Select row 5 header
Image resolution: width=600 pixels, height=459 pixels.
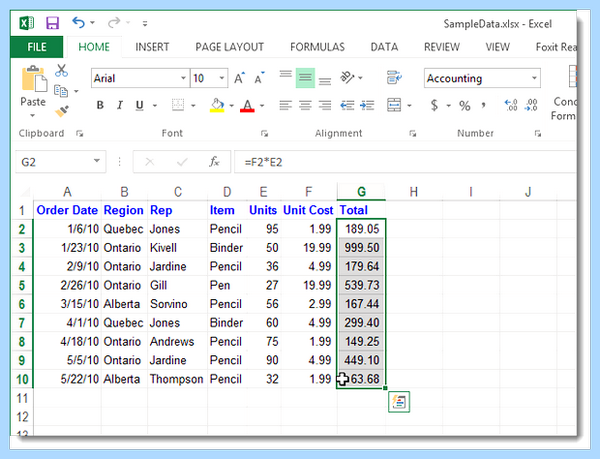(22, 285)
